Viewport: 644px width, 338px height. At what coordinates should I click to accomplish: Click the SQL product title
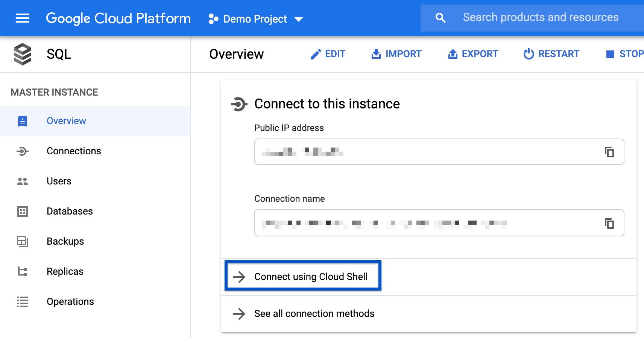tap(59, 54)
